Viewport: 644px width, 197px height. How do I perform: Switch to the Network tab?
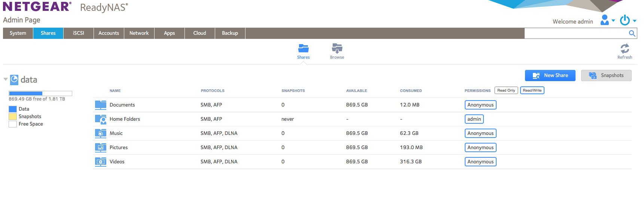click(139, 33)
